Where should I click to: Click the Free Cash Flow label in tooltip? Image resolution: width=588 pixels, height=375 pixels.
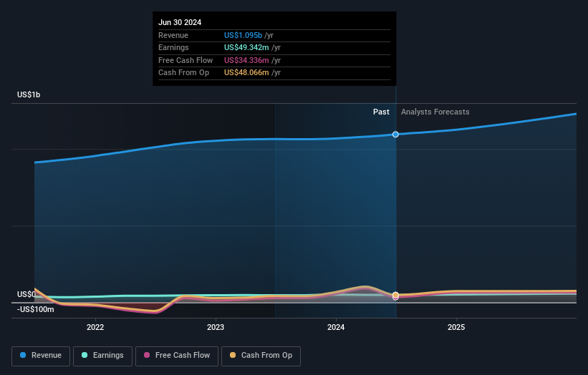185,60
